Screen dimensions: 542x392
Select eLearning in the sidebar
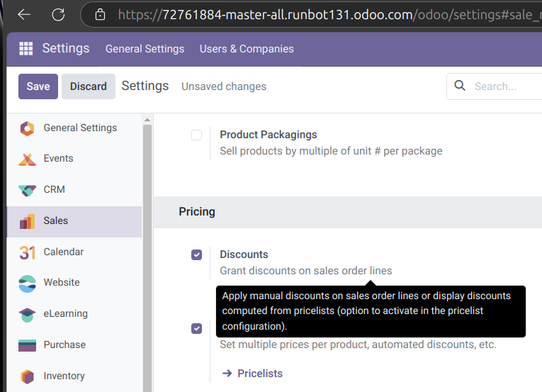(74, 313)
